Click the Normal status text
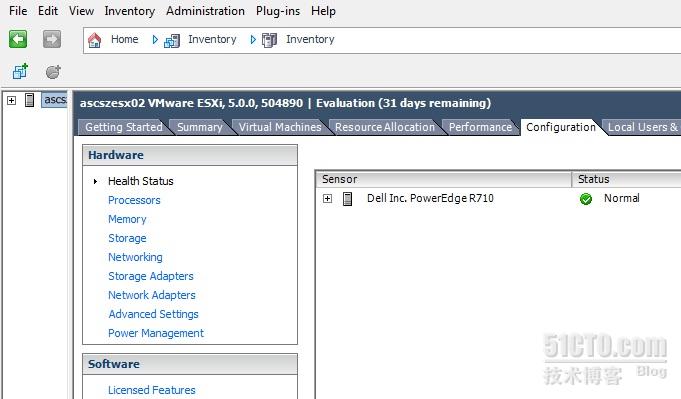Viewport: 681px width, 399px height. tap(621, 198)
